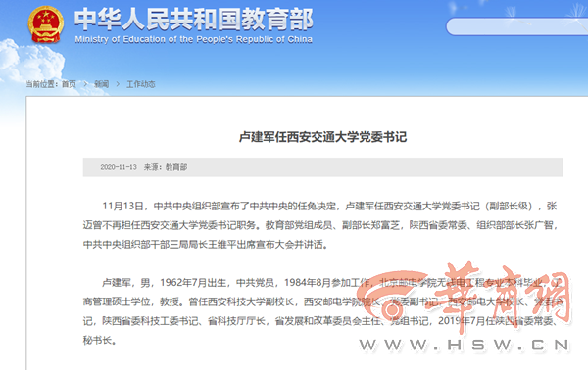Click the final line 秘书长。
The height and width of the screenshot is (370, 588).
(99, 341)
